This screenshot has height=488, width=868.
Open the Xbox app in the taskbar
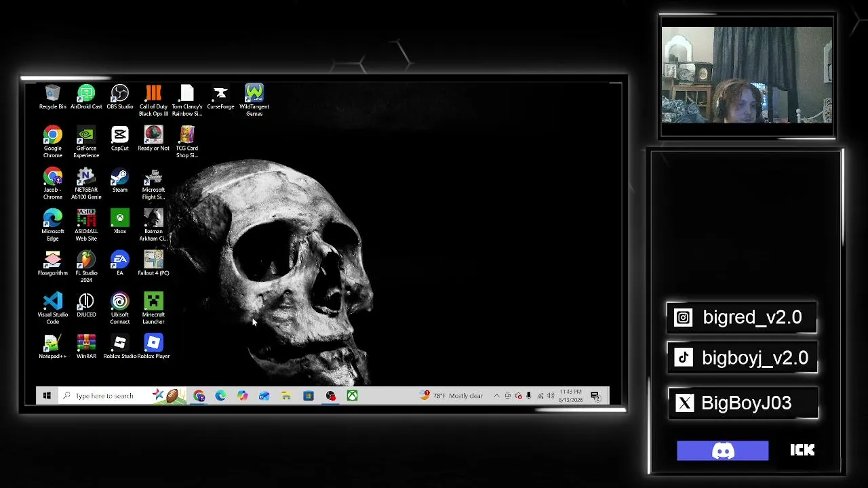coord(352,396)
